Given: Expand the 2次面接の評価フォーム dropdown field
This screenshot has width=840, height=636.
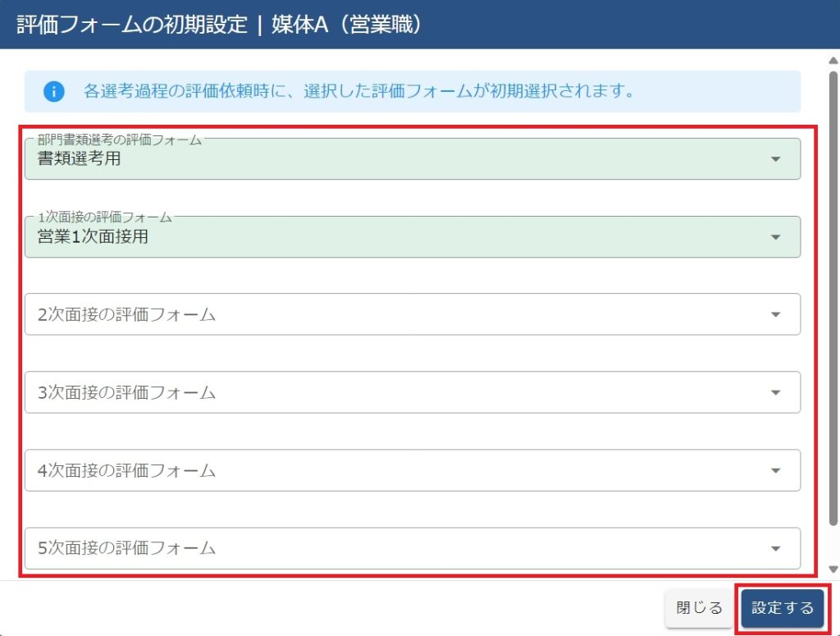Looking at the screenshot, I should coord(394,314).
